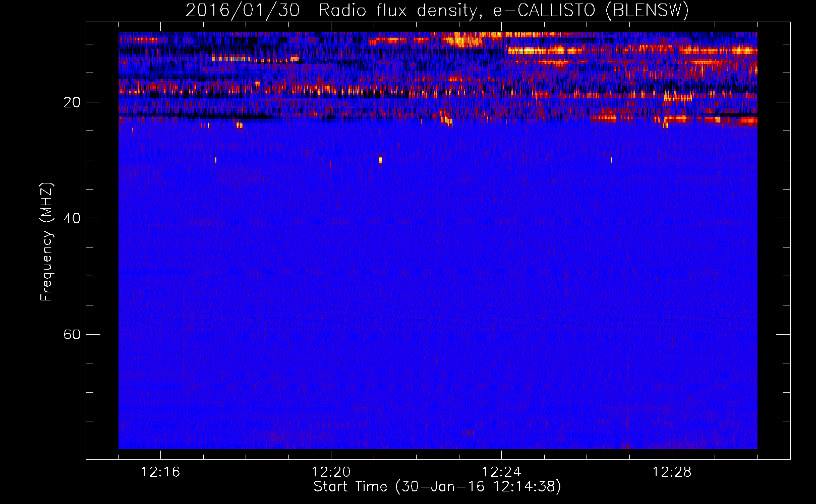The height and width of the screenshot is (504, 816).
Task: Click the "Frequency (MHZ)" y-axis label
Action: pyautogui.click(x=46, y=242)
